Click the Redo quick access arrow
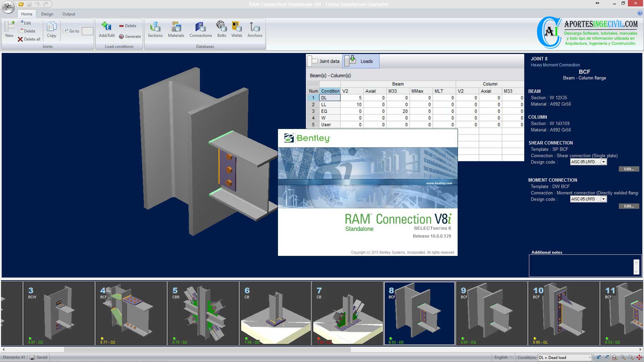 click(x=45, y=4)
